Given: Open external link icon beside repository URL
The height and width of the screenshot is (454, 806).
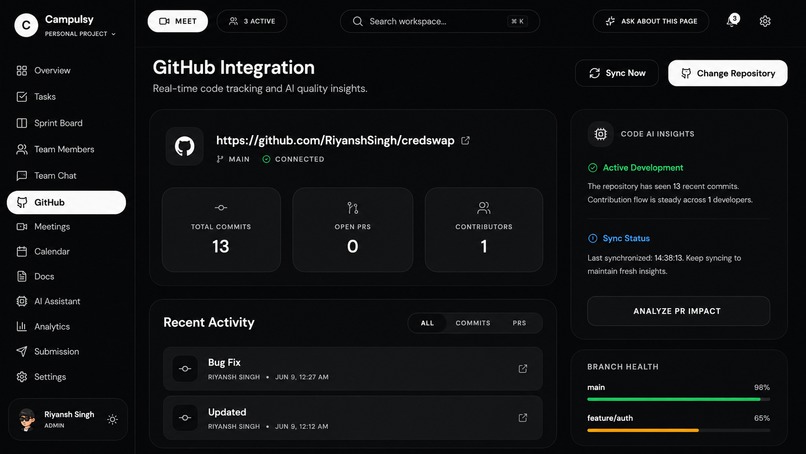Looking at the screenshot, I should [x=465, y=140].
